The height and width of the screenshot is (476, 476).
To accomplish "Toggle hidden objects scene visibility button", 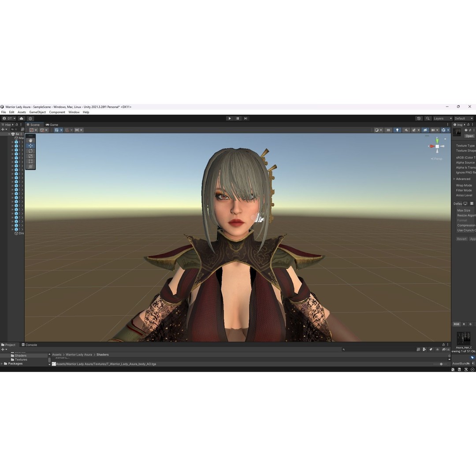I will [x=425, y=130].
